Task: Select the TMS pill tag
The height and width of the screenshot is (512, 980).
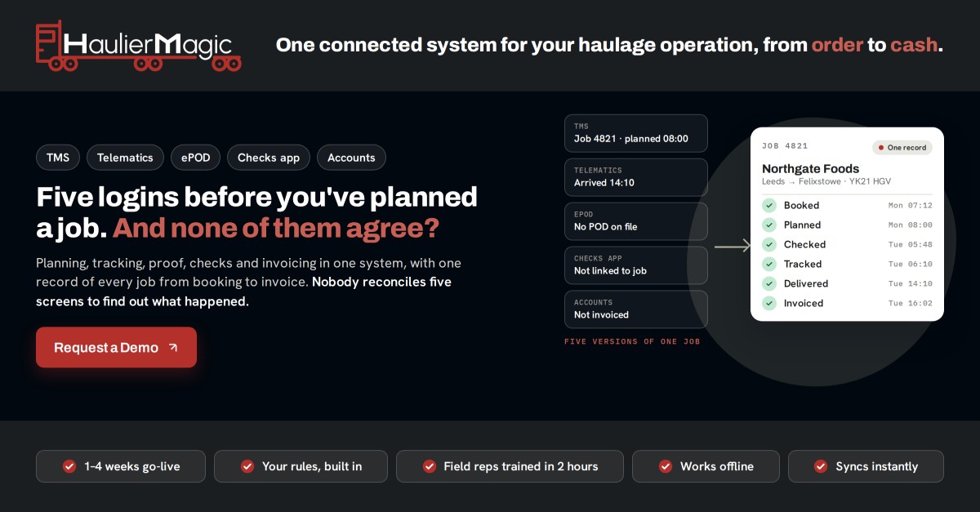Action: pyautogui.click(x=58, y=158)
